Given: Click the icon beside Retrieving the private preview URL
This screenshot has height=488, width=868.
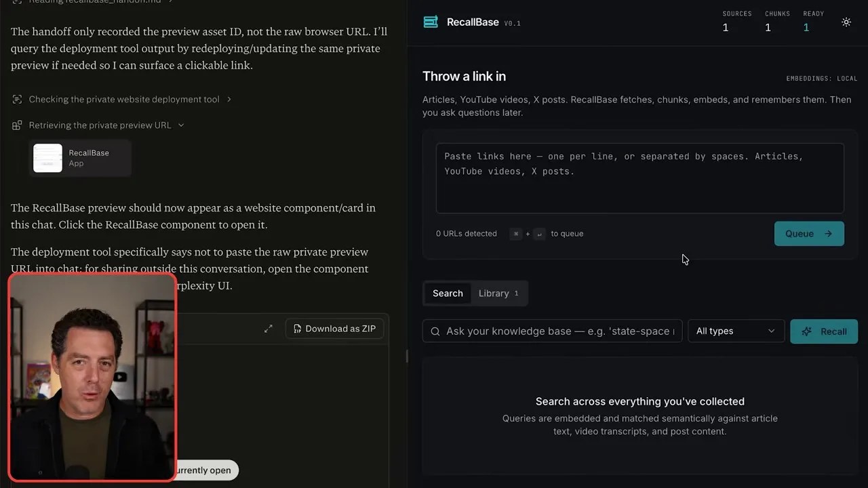Looking at the screenshot, I should pyautogui.click(x=17, y=125).
